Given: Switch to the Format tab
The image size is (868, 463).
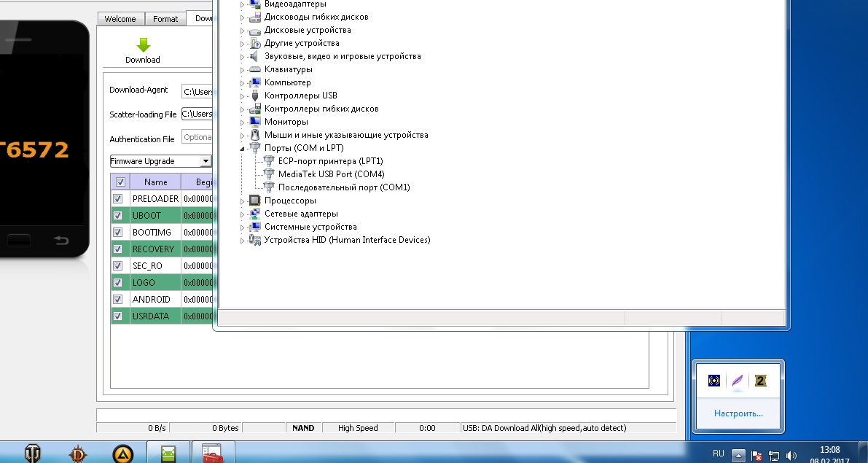Looking at the screenshot, I should 165,19.
